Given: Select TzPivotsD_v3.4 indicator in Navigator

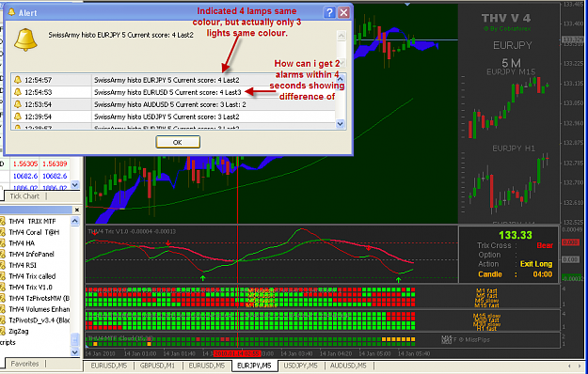Looking at the screenshot, I should (x=39, y=320).
